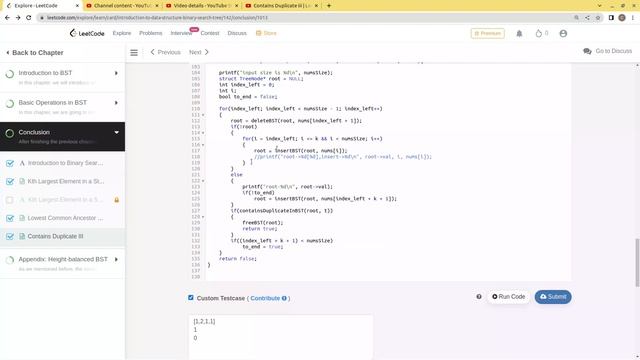Toggle Introduction to Binary Search checkbox
Viewport: 640px width, 360px height.
pos(10,163)
